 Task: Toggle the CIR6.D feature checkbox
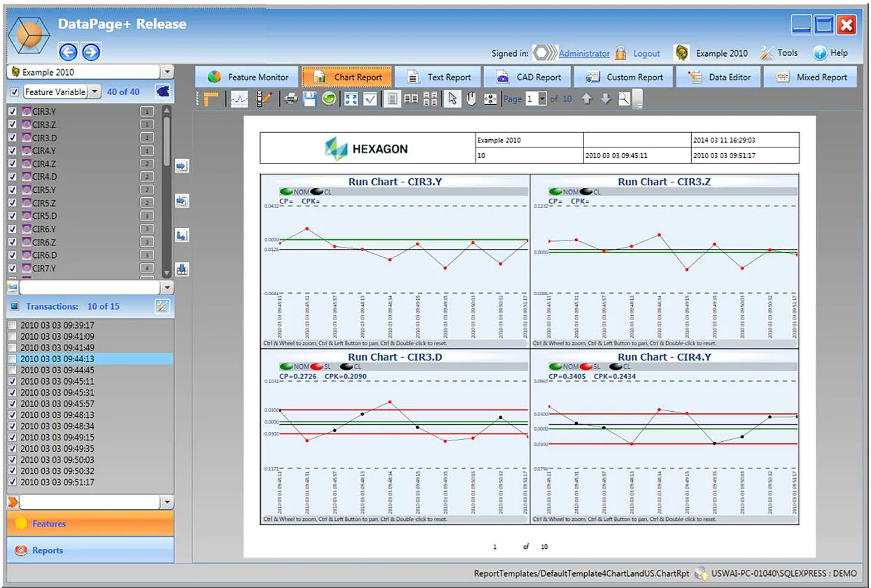tap(12, 255)
